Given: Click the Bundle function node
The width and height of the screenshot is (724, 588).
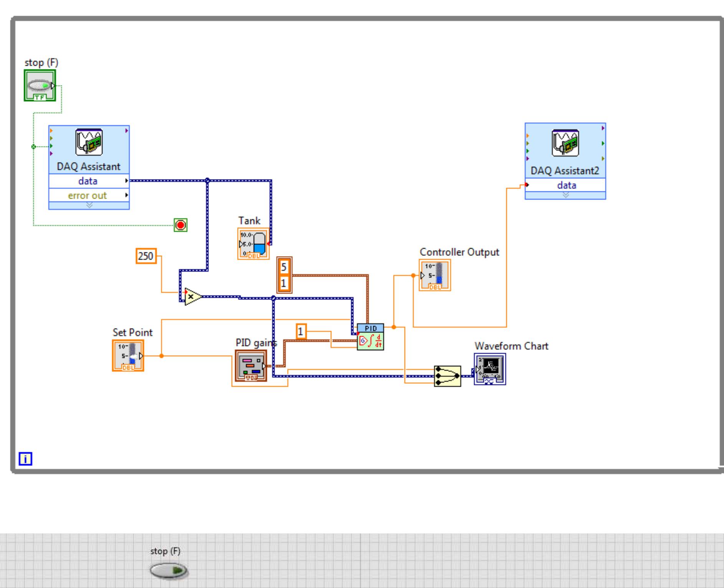Looking at the screenshot, I should click(448, 376).
